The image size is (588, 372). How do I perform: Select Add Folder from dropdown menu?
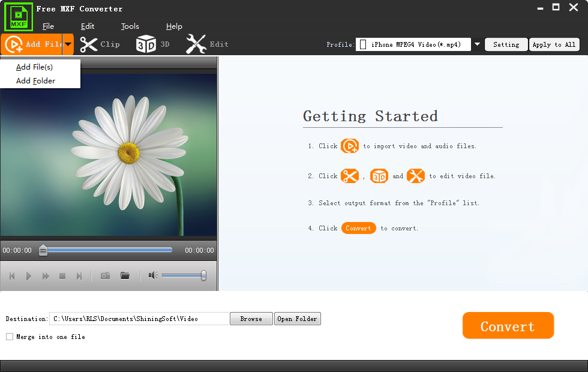36,81
